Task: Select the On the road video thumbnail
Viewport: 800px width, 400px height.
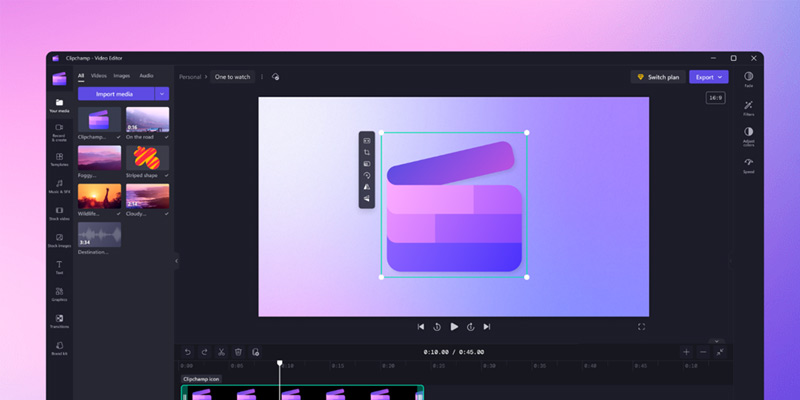Action: pos(147,119)
